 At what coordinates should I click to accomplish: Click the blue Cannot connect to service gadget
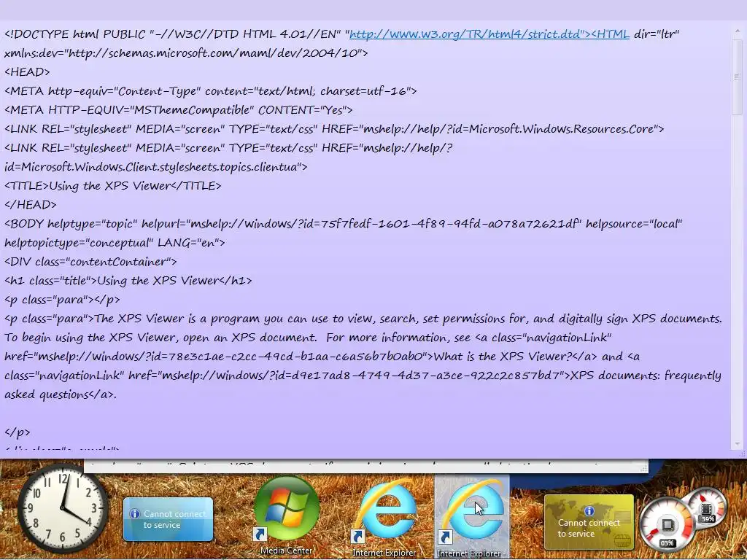tap(169, 519)
